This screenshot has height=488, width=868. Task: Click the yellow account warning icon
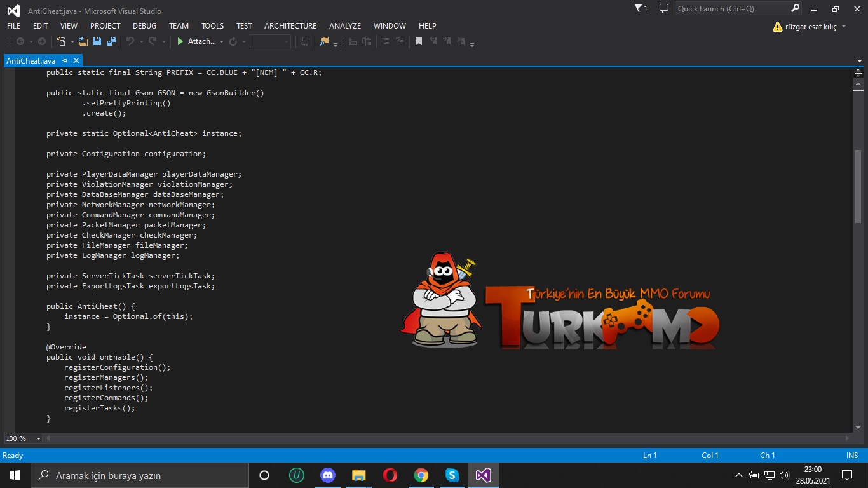pos(777,27)
